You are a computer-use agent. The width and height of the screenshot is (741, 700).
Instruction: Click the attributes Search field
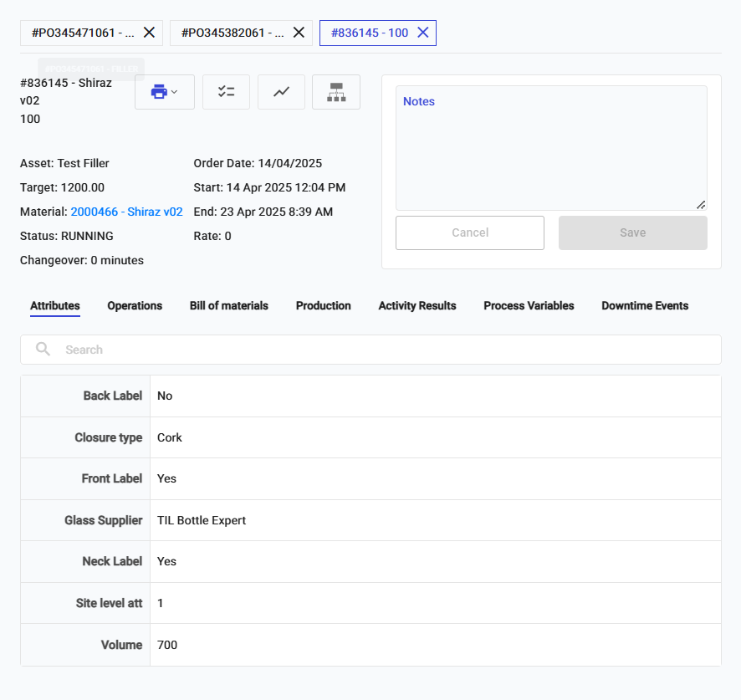[385, 350]
